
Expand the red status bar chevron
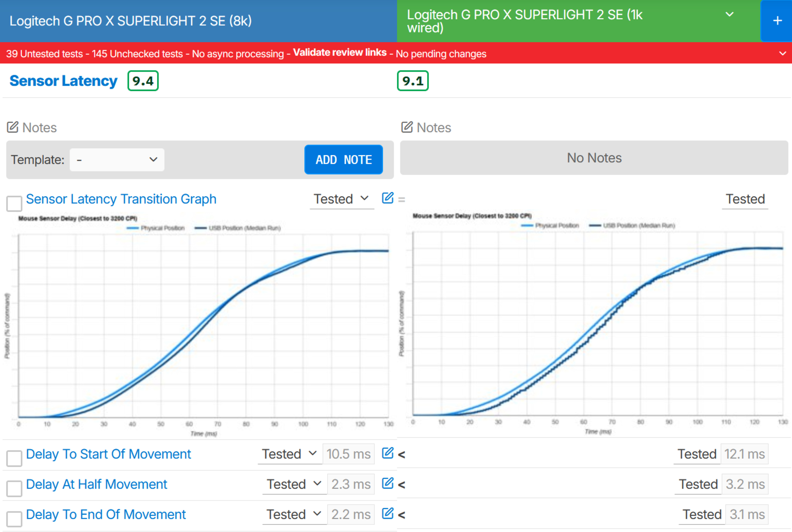pyautogui.click(x=783, y=54)
